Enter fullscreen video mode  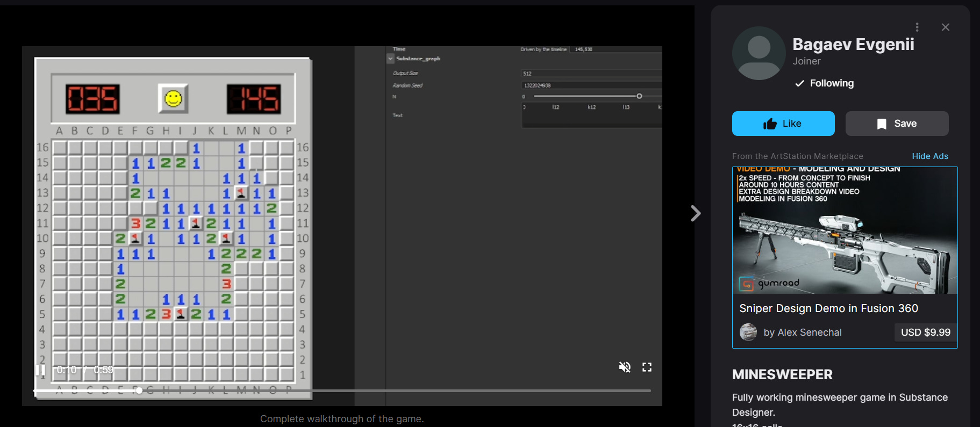coord(647,367)
